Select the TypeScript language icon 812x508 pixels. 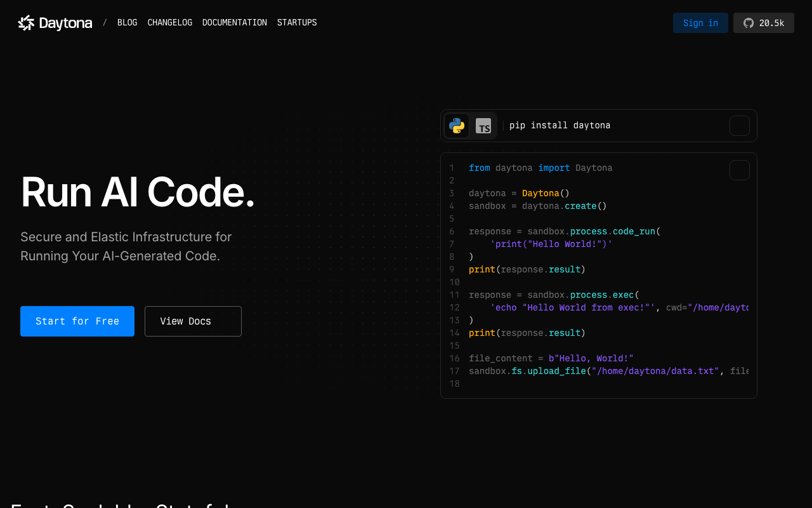(x=483, y=126)
